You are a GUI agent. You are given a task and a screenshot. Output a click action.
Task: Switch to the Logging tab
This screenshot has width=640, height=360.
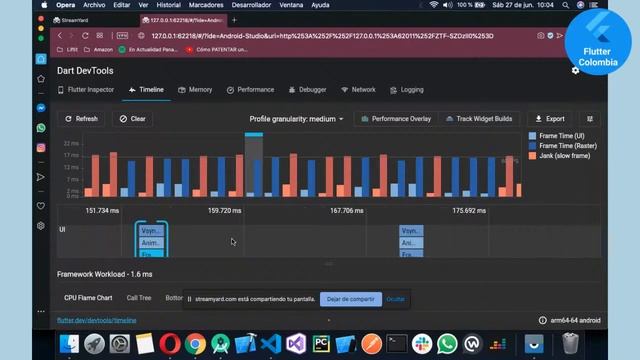tap(407, 90)
